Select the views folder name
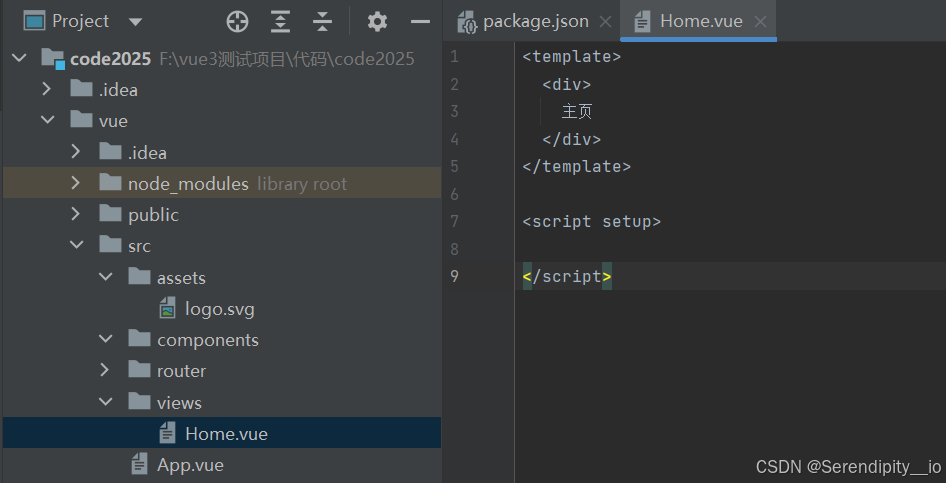 click(179, 402)
